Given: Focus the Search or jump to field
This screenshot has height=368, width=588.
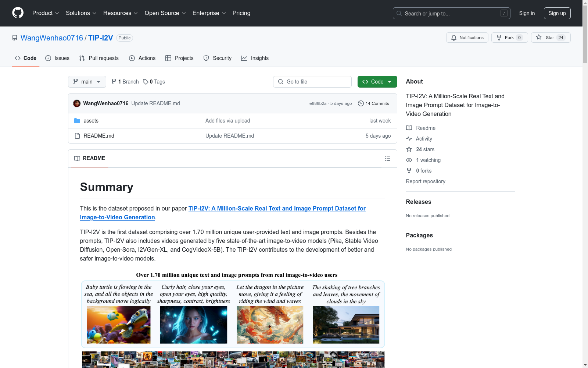Looking at the screenshot, I should point(452,13).
